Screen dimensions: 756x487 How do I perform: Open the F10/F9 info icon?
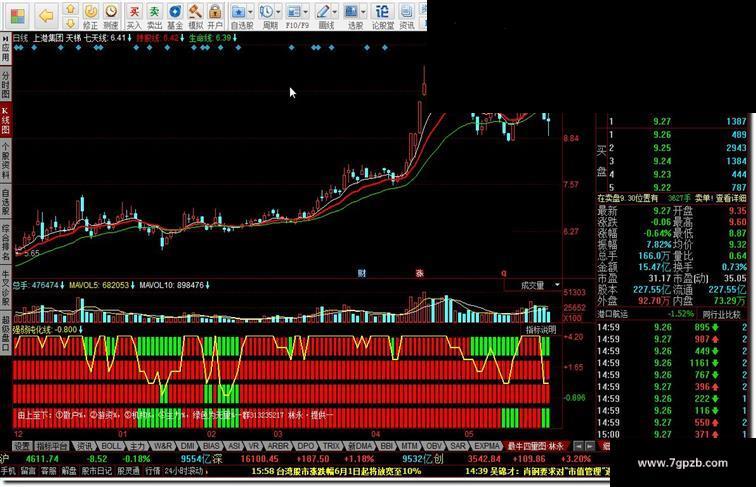tap(293, 12)
